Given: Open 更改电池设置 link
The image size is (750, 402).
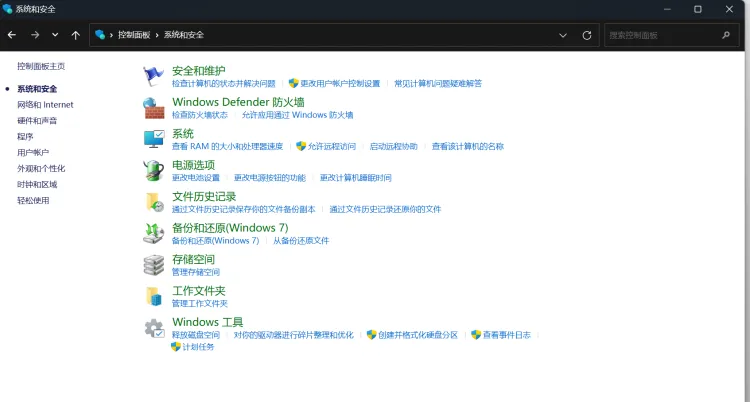Looking at the screenshot, I should tap(196, 178).
